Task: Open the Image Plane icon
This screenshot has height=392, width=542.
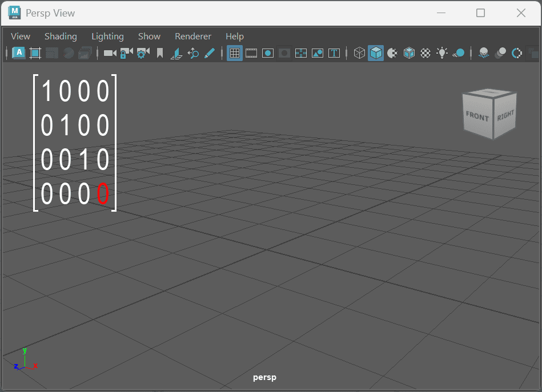Action: (176, 53)
